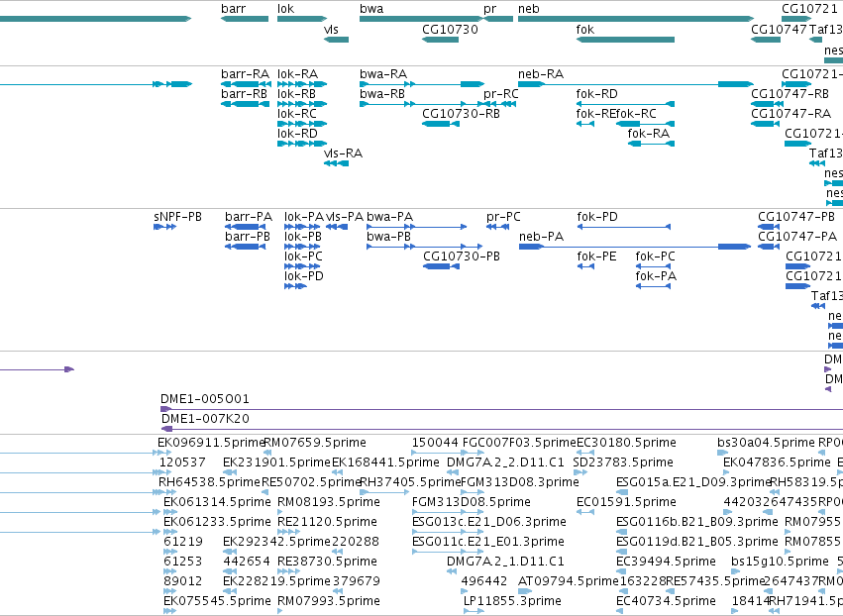Screen dimensions: 843x616
Task: Click the barr-PB protein label
Action: pos(248,237)
